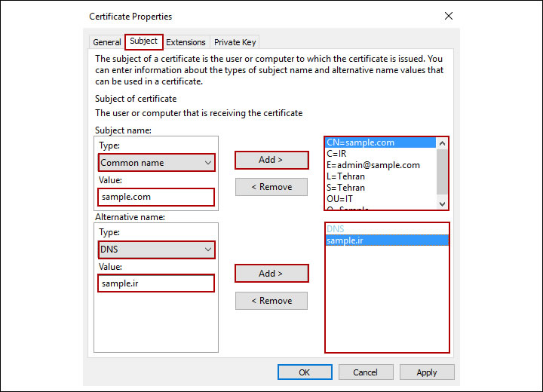This screenshot has height=392, width=543.
Task: Close the Certificate Properties dialog
Action: click(x=449, y=16)
